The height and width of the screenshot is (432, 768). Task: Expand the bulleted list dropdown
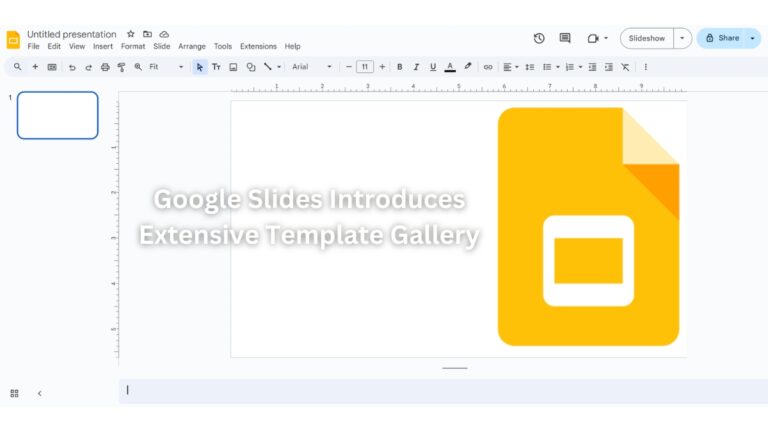[558, 67]
